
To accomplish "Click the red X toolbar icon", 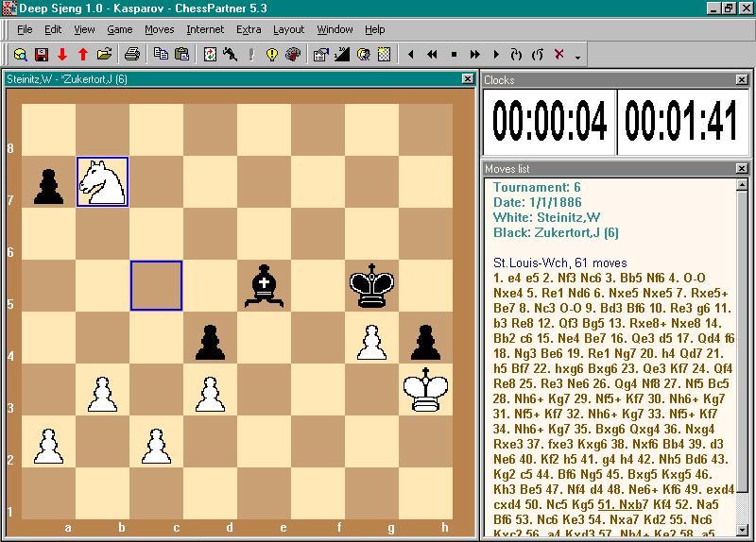I will (x=558, y=55).
